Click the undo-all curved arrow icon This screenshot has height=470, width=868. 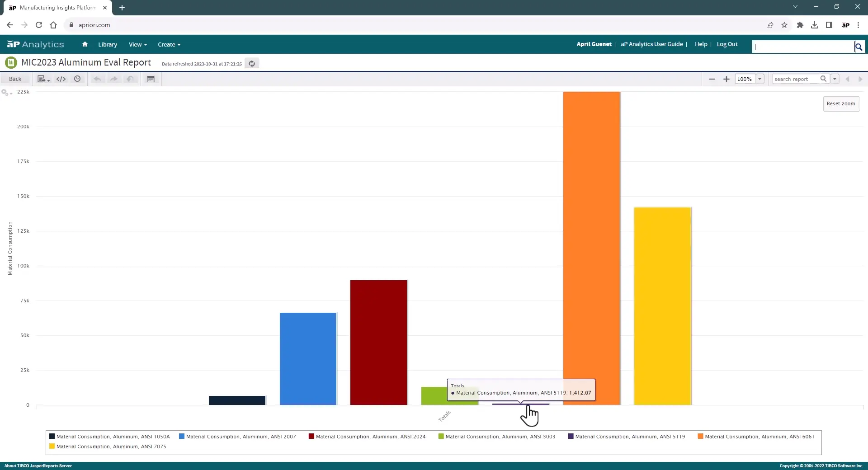131,79
